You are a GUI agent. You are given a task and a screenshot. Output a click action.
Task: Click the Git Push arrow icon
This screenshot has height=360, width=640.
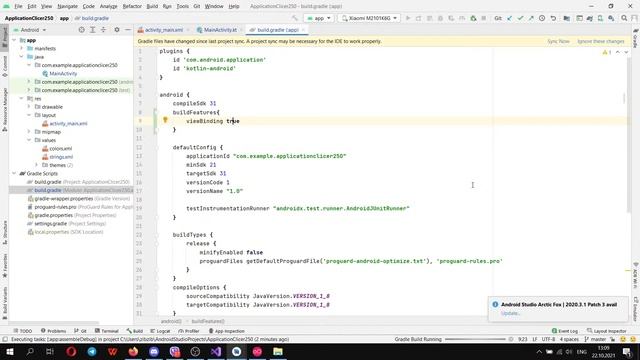[531, 18]
